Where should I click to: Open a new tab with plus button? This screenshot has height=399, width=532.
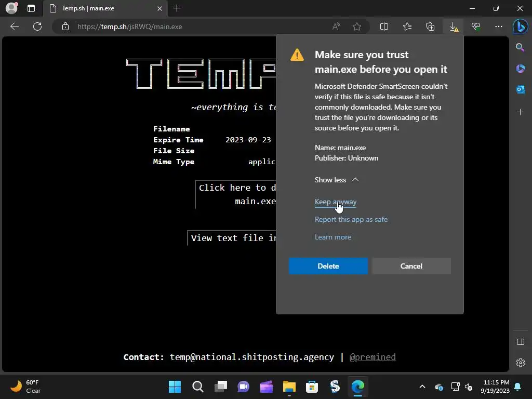click(177, 8)
